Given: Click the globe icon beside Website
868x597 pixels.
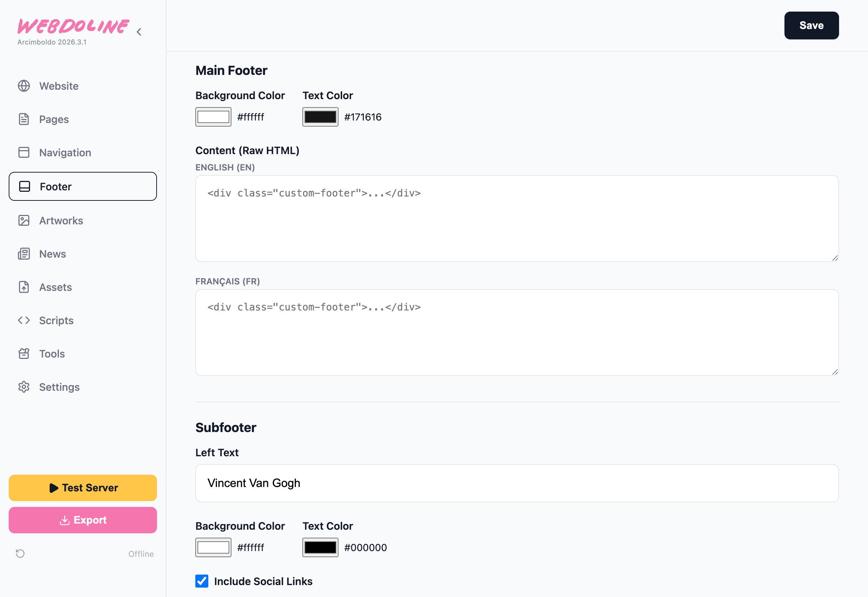Looking at the screenshot, I should (x=24, y=86).
